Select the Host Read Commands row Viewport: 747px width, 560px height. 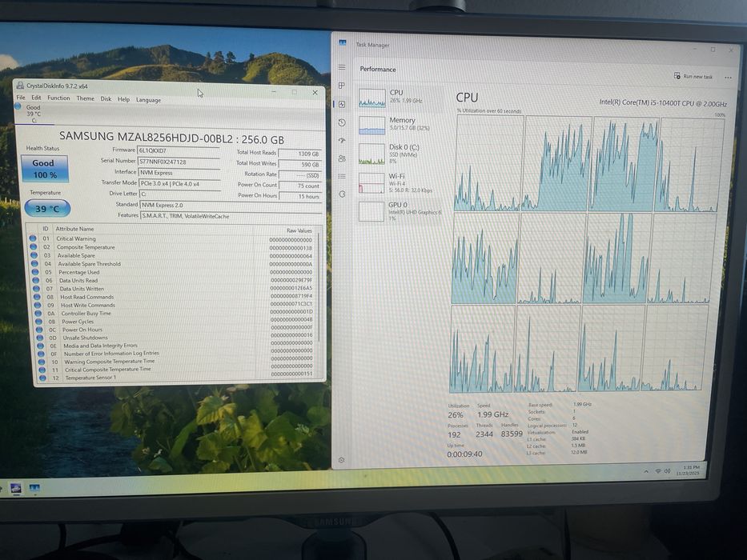pos(175,297)
